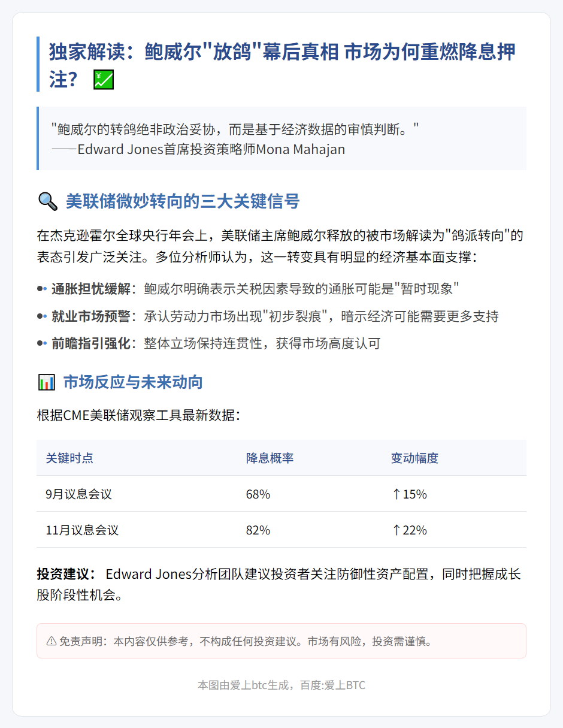Click the 降息概率 column header
The height and width of the screenshot is (728, 563).
pos(270,458)
